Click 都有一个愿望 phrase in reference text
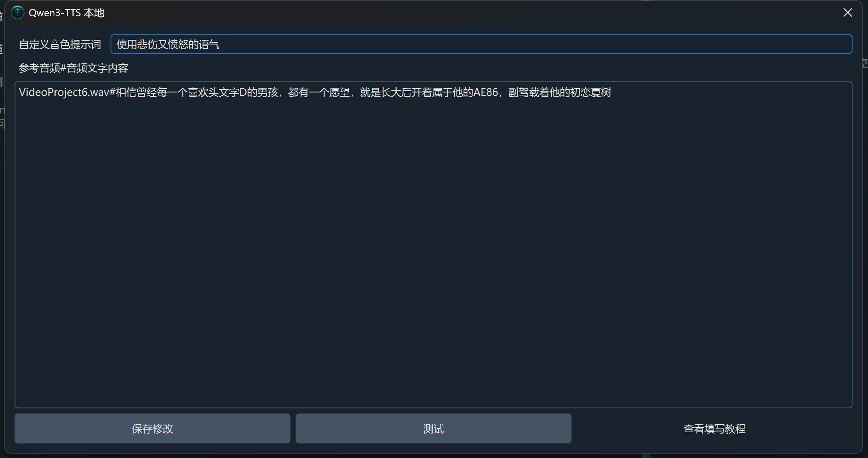This screenshot has height=458, width=868. [319, 92]
